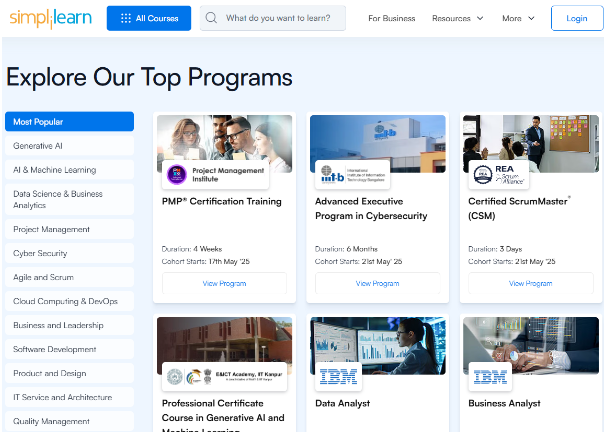Click IBM logo on Data Analyst card
The width and height of the screenshot is (615, 433).
pos(338,377)
